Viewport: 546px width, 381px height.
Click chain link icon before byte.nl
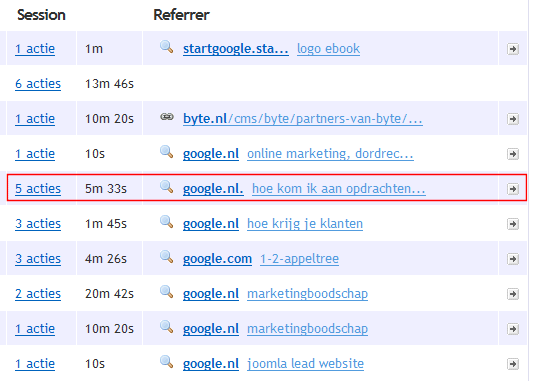(x=167, y=117)
